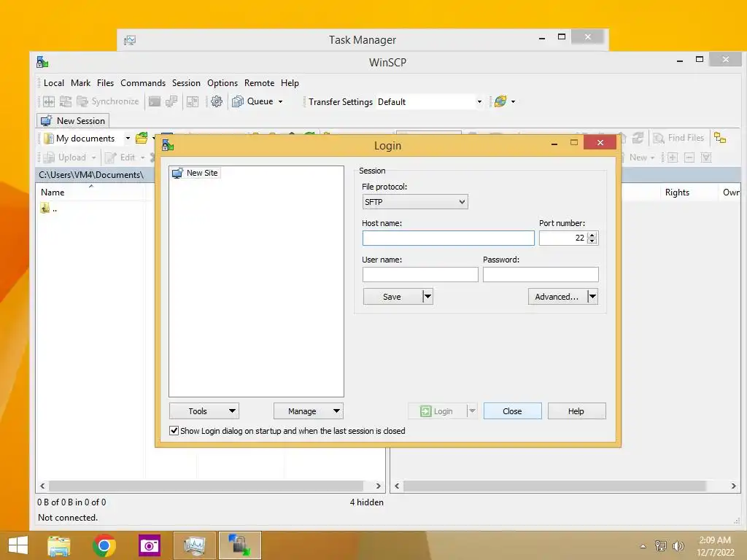The image size is (747, 560).
Task: Click the User name input field
Action: (x=420, y=275)
